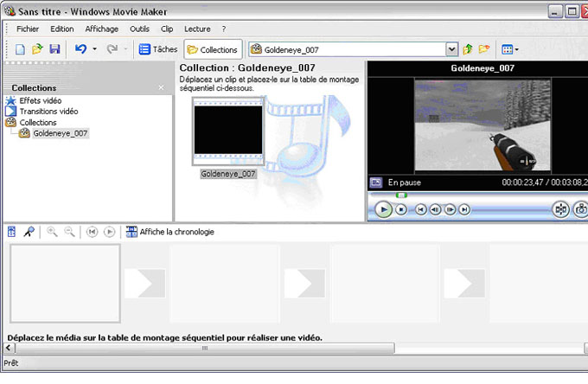Set audio levels icon in storyboard toolbar
The width and height of the screenshot is (588, 384).
[11, 232]
